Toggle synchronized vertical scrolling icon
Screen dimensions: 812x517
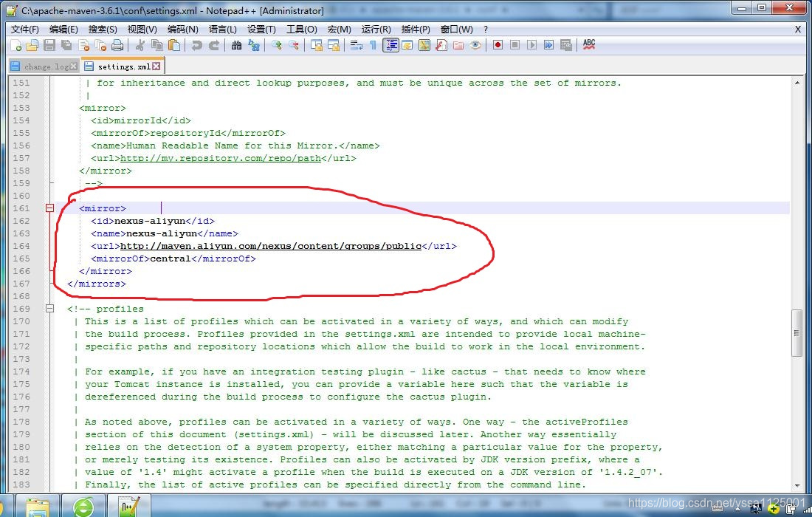tap(316, 46)
